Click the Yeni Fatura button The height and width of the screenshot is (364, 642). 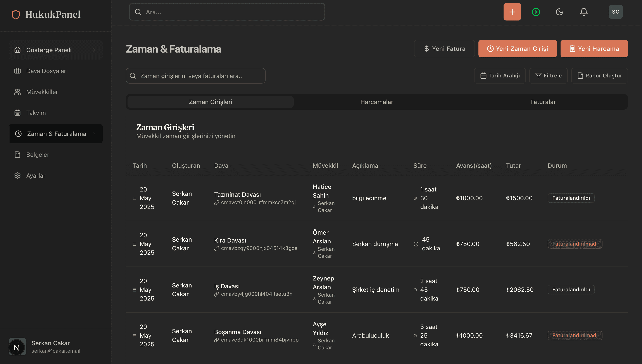[444, 49]
